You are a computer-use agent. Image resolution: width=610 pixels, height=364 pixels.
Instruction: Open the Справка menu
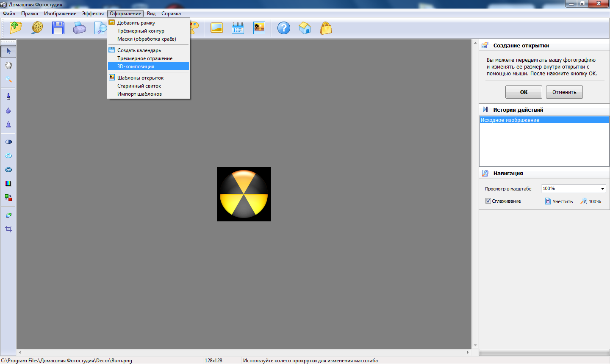point(171,14)
